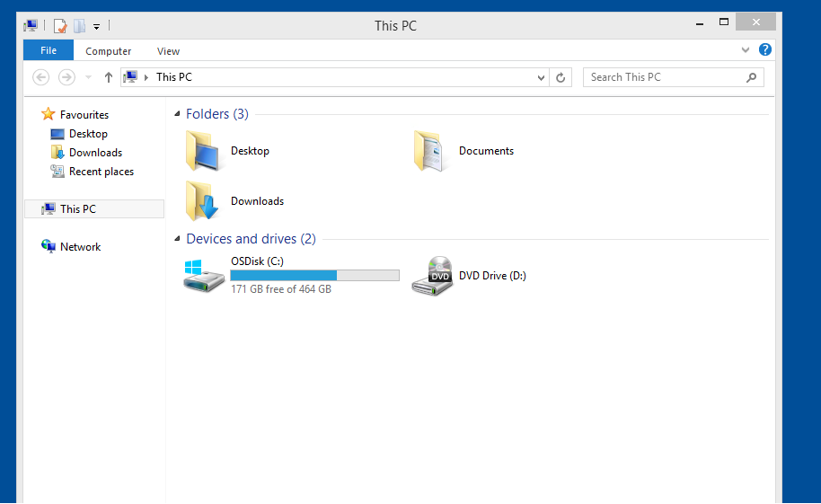Open the blue Help question mark icon

point(764,50)
